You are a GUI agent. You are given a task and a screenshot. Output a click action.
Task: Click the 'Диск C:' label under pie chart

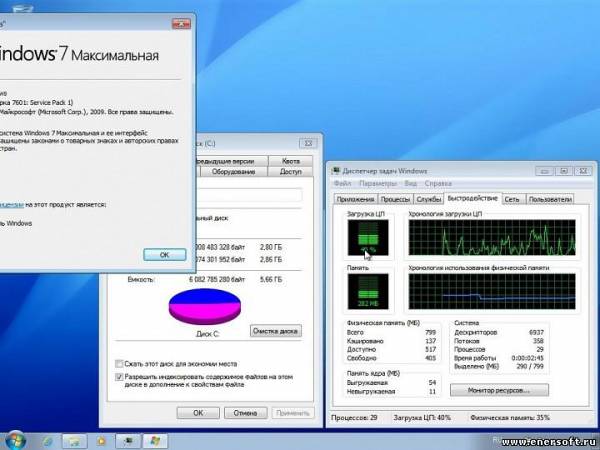207,334
